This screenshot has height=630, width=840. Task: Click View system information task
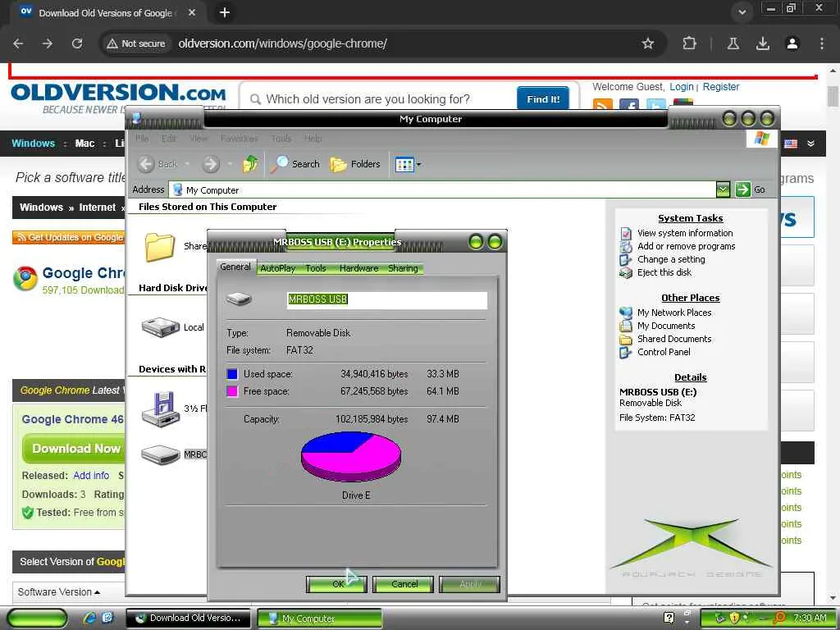point(685,233)
